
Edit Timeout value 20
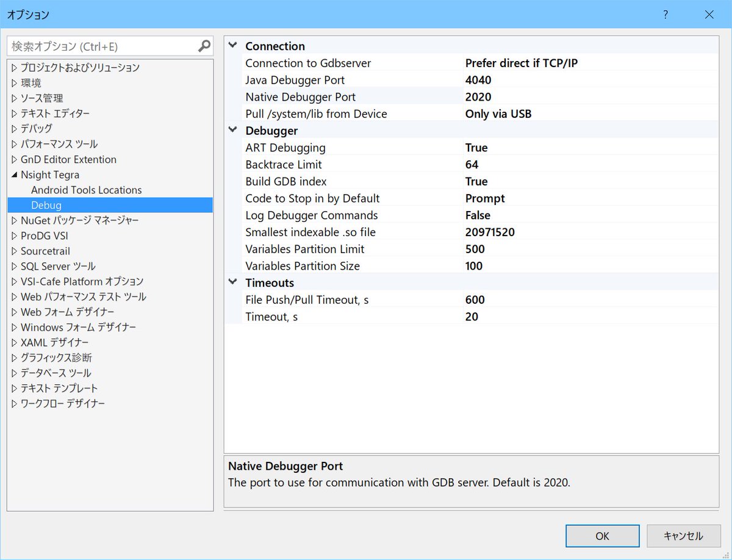click(472, 317)
